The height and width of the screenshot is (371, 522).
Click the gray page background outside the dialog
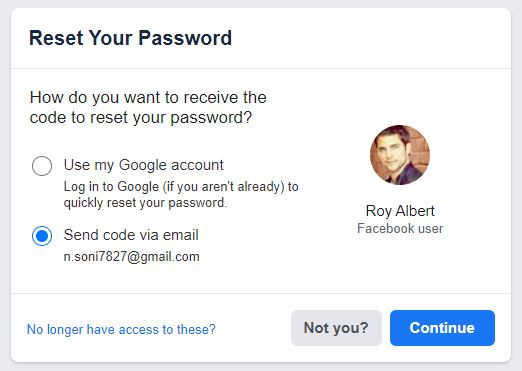(261, 367)
